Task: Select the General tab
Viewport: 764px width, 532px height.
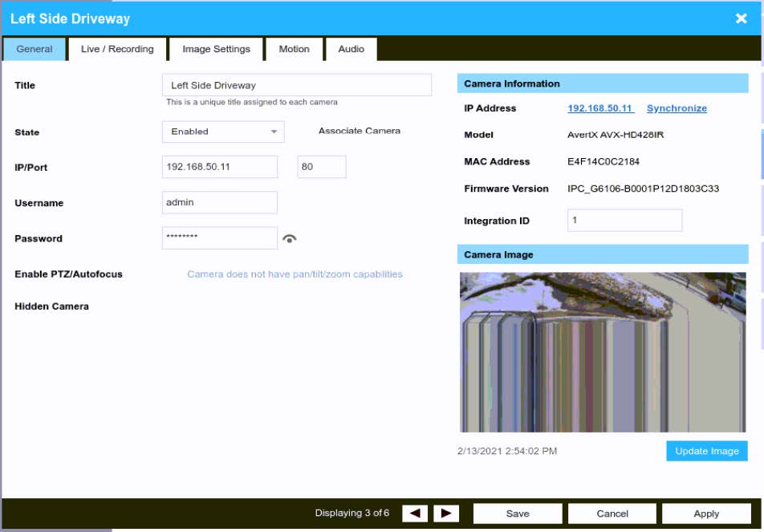Action: pos(35,49)
